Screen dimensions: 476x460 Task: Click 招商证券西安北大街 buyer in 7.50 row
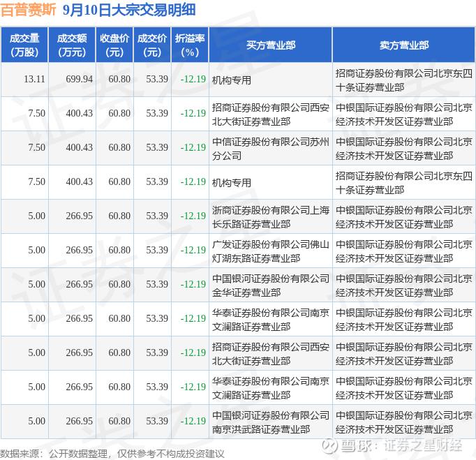coord(271,114)
